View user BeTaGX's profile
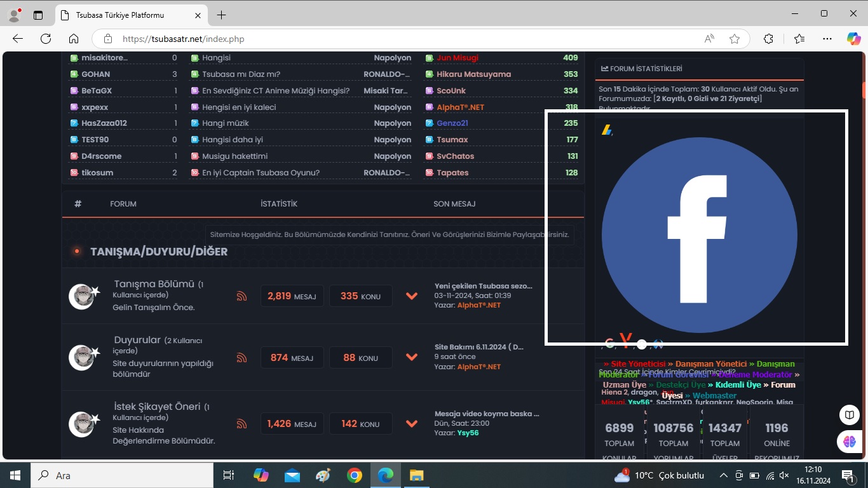The width and height of the screenshot is (868, 488). 97,91
